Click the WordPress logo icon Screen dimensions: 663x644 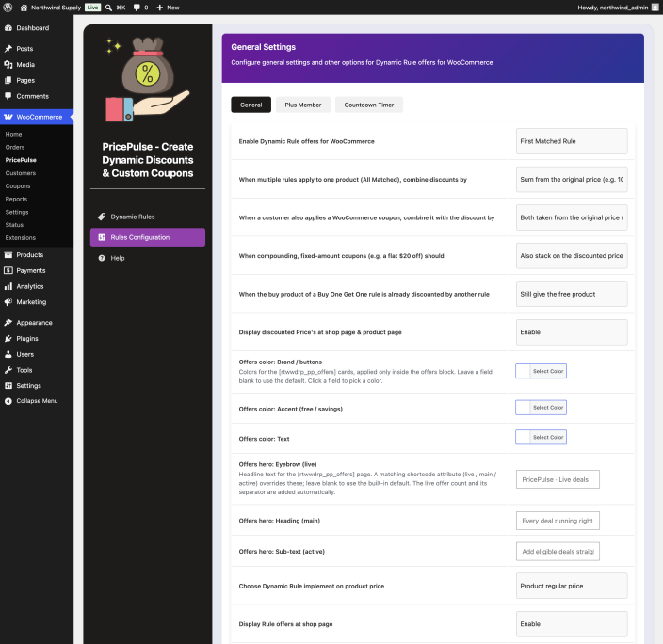pos(8,8)
